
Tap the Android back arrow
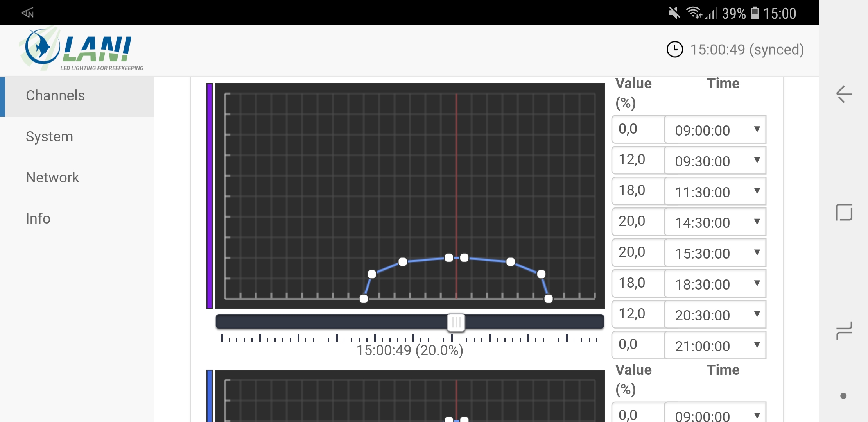[844, 94]
